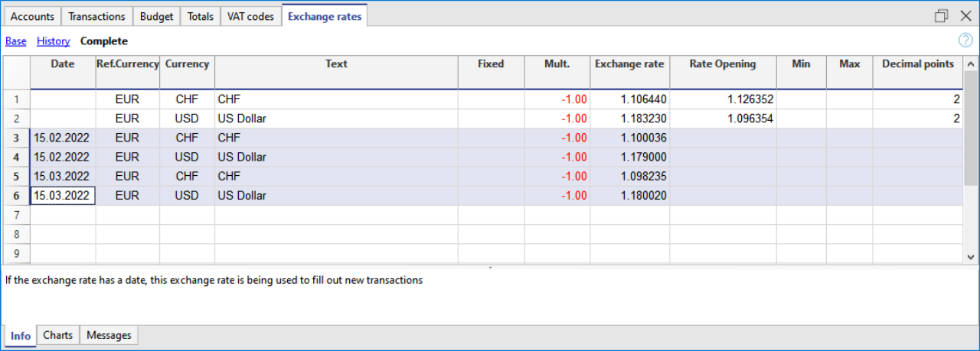This screenshot has height=351, width=980.
Task: Open the Budget tab
Action: click(156, 16)
